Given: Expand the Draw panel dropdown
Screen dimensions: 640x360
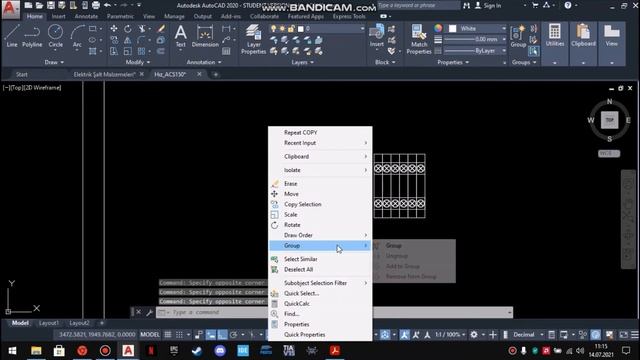Looking at the screenshot, I should [x=54, y=62].
